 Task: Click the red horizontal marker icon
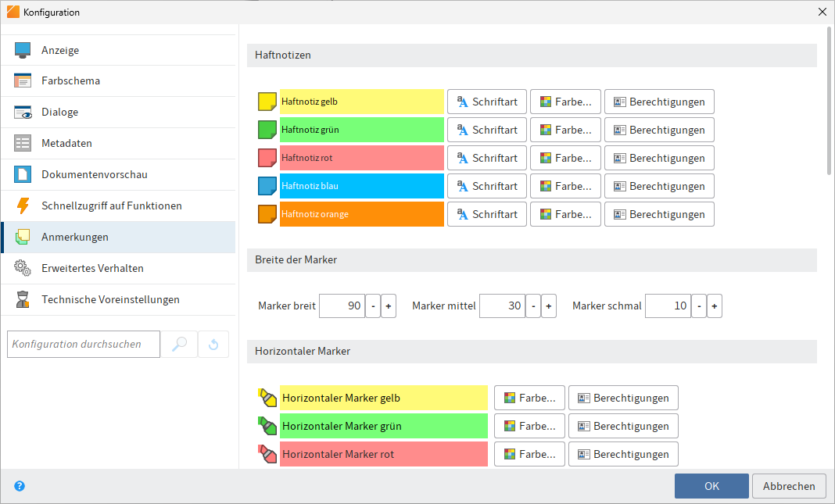pyautogui.click(x=267, y=454)
